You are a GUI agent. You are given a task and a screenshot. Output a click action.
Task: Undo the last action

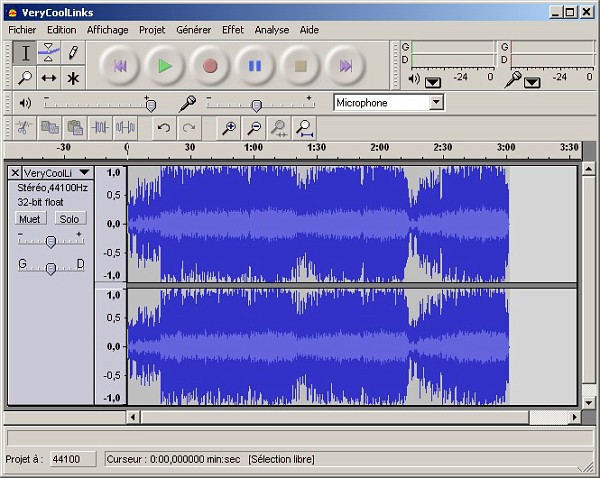tap(164, 128)
